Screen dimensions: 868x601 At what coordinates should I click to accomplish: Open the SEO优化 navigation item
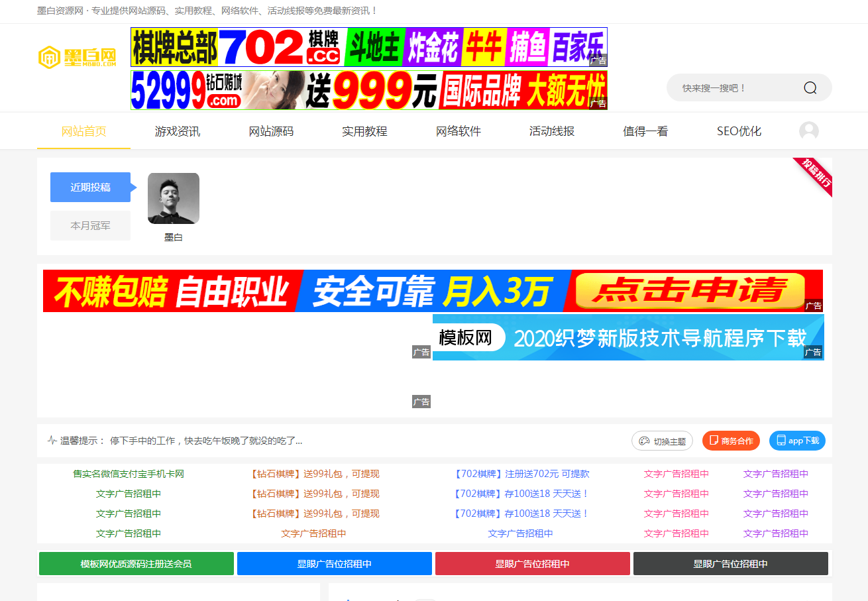(739, 131)
